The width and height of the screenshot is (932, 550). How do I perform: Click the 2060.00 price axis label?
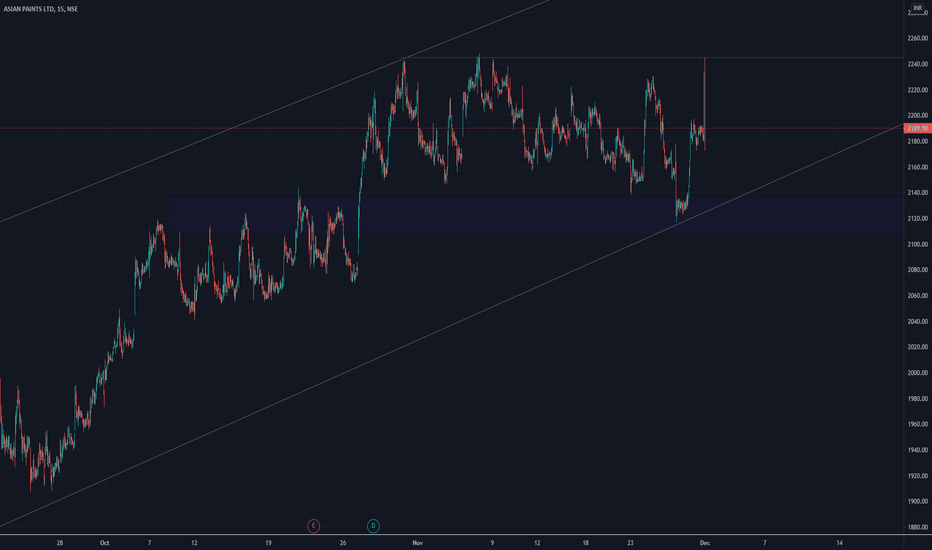click(918, 296)
